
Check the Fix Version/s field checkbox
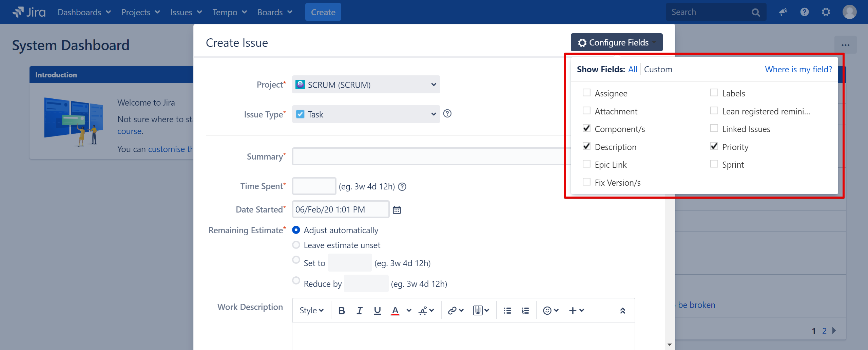(x=586, y=182)
